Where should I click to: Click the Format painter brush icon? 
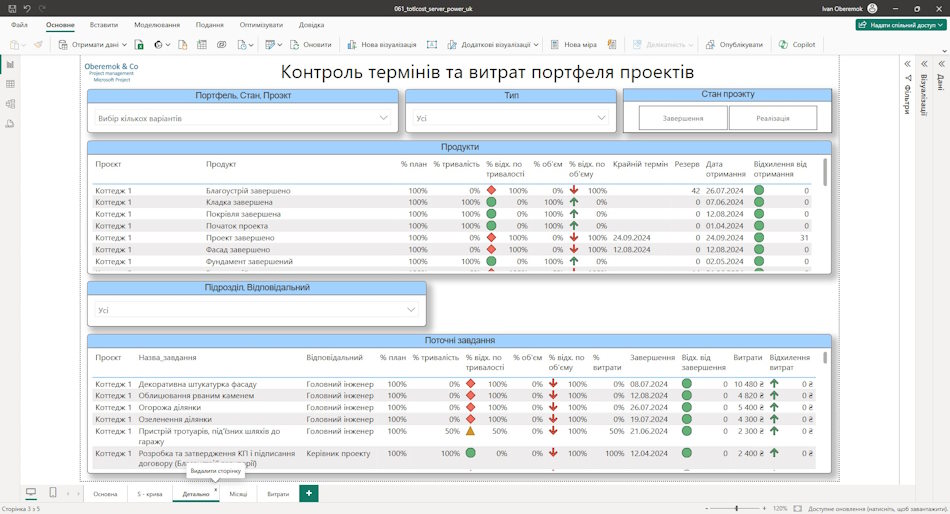coord(38,44)
